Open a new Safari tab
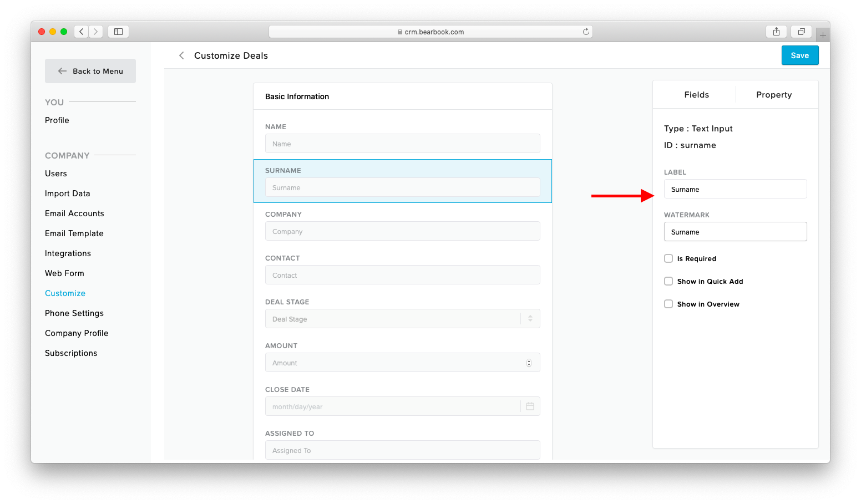The height and width of the screenshot is (504, 861). click(823, 35)
